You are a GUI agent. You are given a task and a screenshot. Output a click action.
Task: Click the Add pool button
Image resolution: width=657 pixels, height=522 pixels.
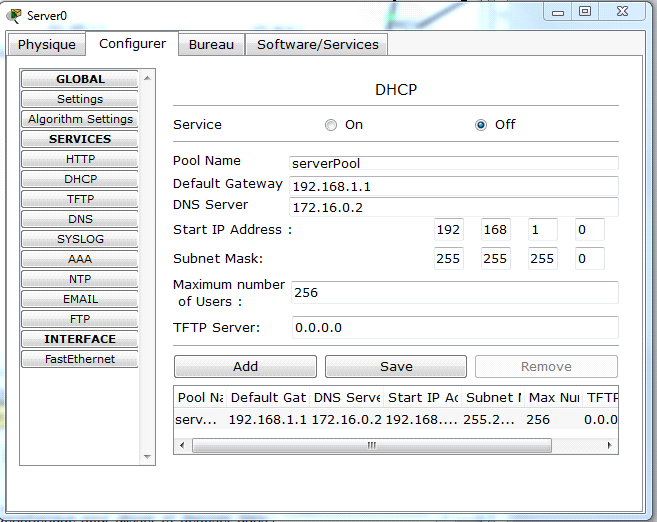click(x=245, y=367)
